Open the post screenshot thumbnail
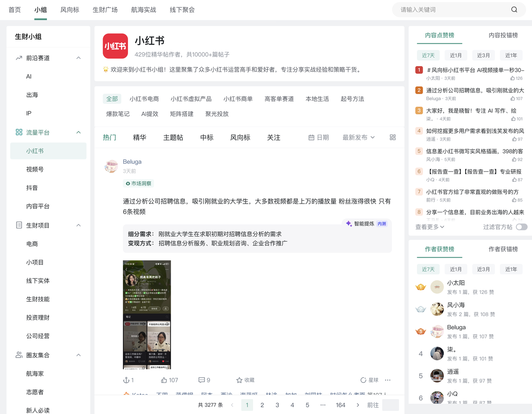Viewport: 532px width, 414px height. 147,315
